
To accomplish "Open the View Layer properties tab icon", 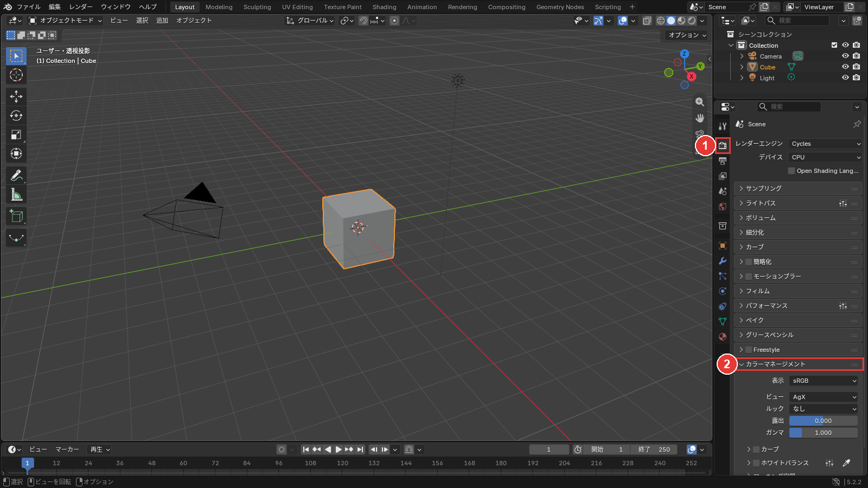I will pyautogui.click(x=723, y=176).
